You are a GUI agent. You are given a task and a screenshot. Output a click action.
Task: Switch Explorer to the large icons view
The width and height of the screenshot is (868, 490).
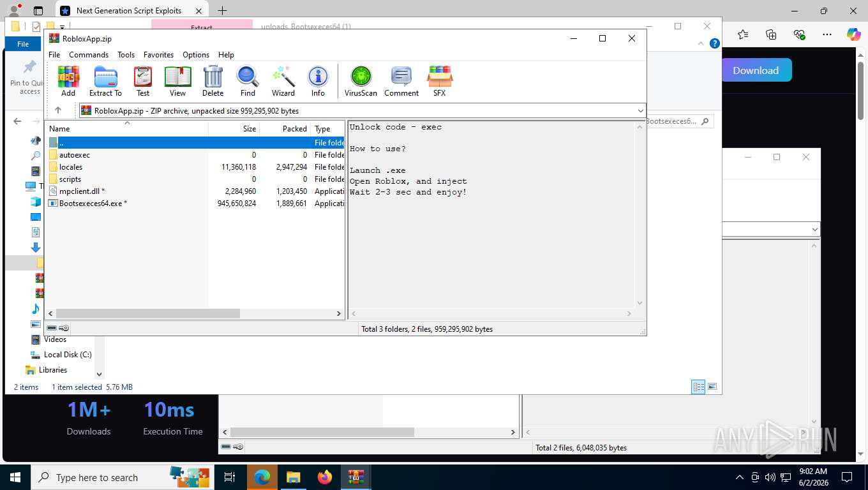click(x=712, y=387)
